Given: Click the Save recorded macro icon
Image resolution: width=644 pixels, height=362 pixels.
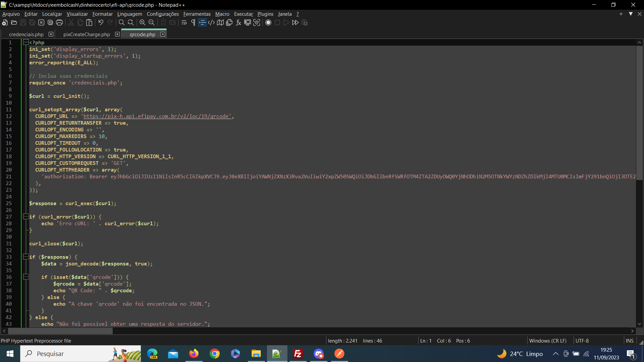Looking at the screenshot, I should [x=305, y=22].
